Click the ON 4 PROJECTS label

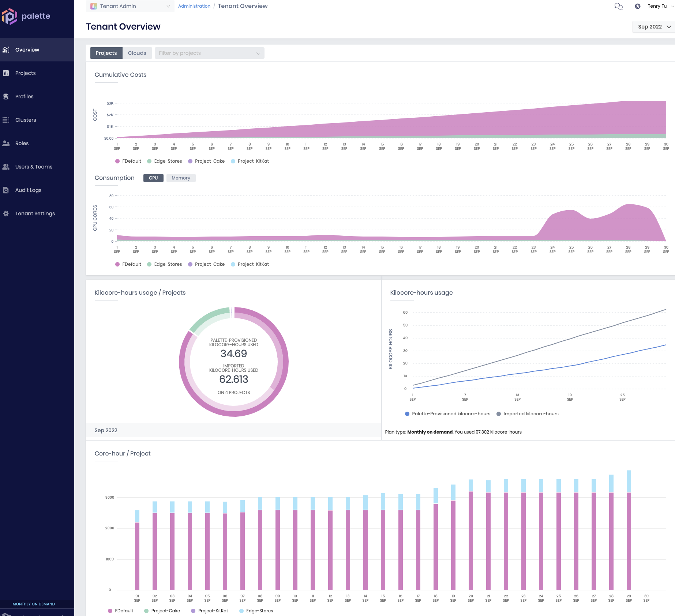(233, 393)
